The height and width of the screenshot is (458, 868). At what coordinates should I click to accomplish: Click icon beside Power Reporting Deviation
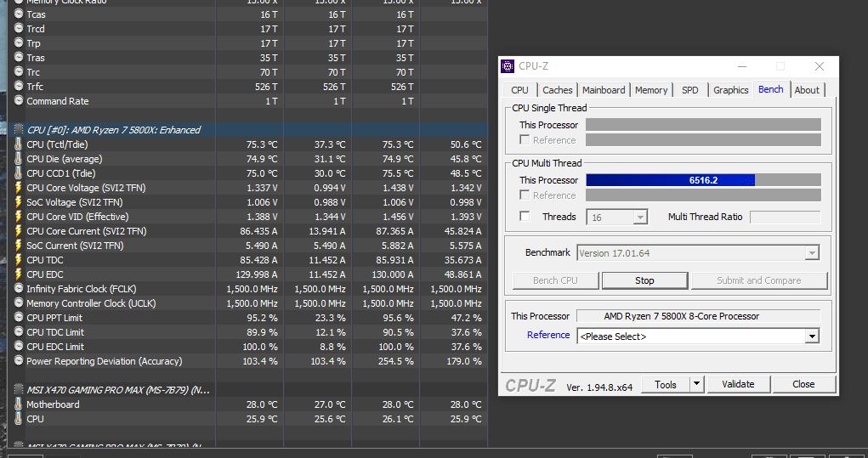click(x=18, y=360)
